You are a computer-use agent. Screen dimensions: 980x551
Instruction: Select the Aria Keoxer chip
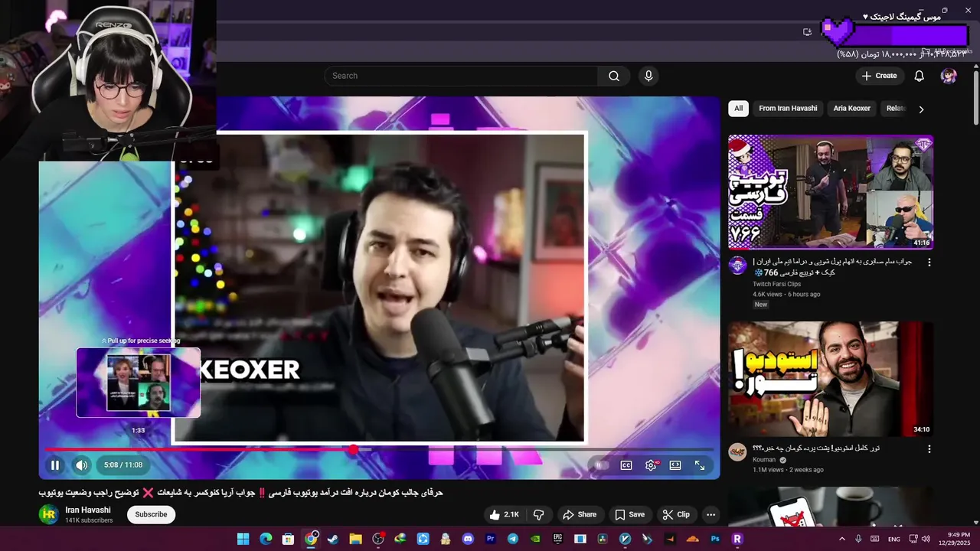851,109
